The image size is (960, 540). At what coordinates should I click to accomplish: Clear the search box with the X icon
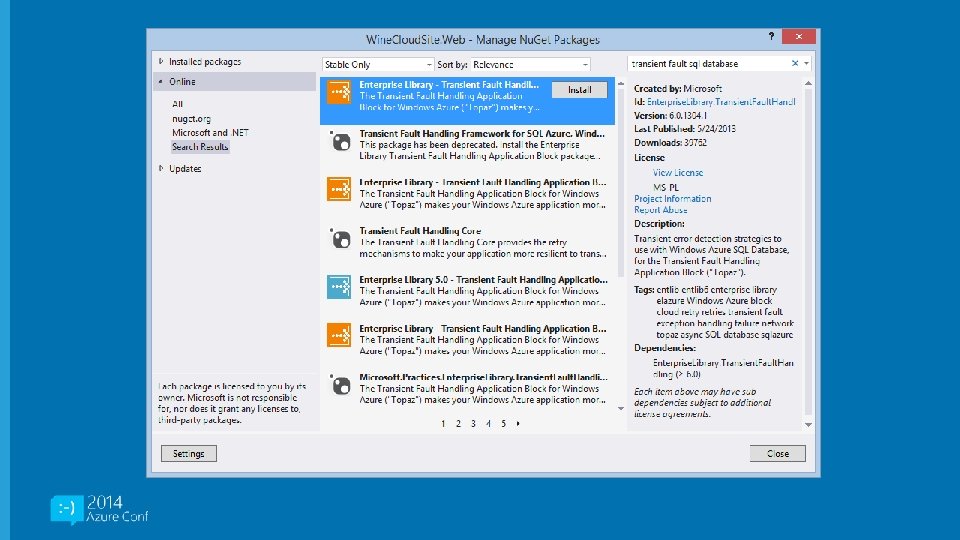tap(795, 63)
